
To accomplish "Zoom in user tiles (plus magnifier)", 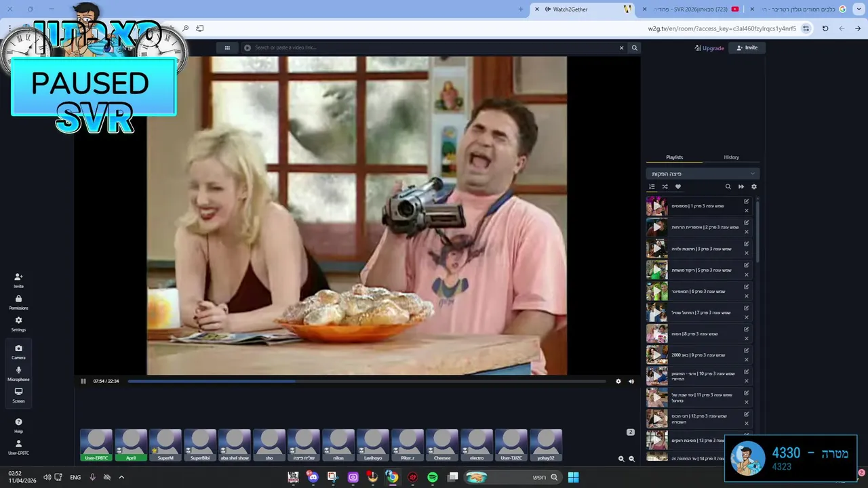I will click(621, 459).
